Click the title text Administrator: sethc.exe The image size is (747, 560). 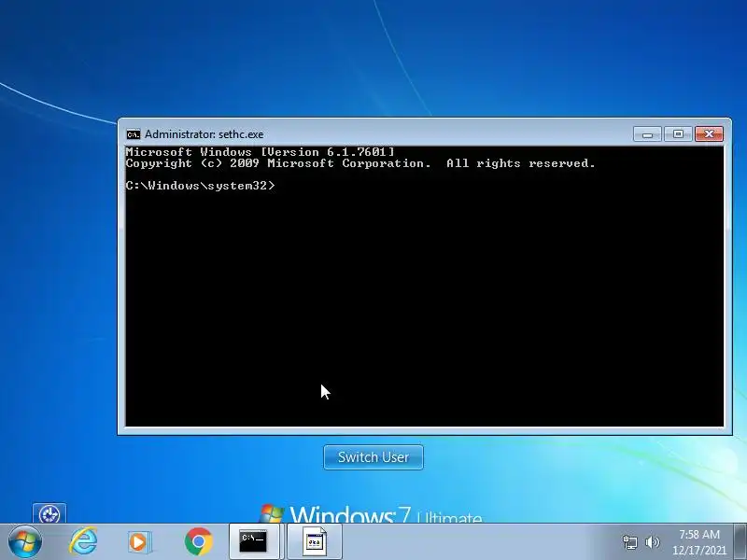pyautogui.click(x=204, y=134)
